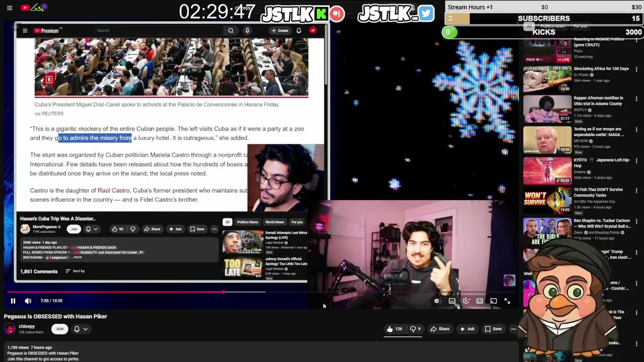
Task: Open the YouTube guide hamburger menu
Action: 10,8
